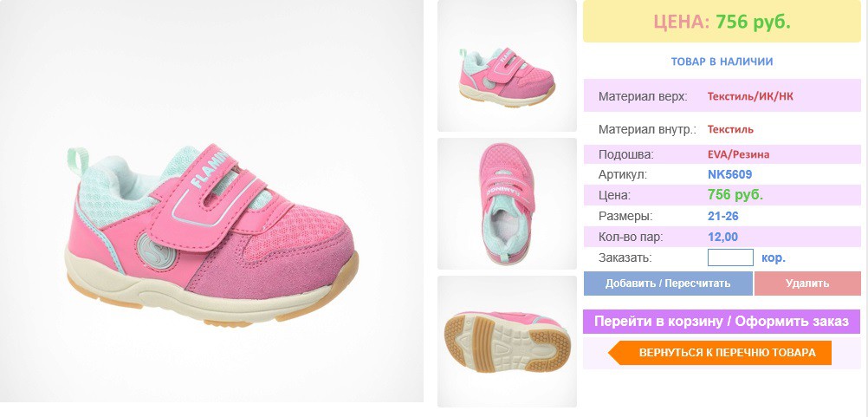The image size is (868, 417).
Task: Click the sizes value 21-26
Action: click(x=723, y=217)
